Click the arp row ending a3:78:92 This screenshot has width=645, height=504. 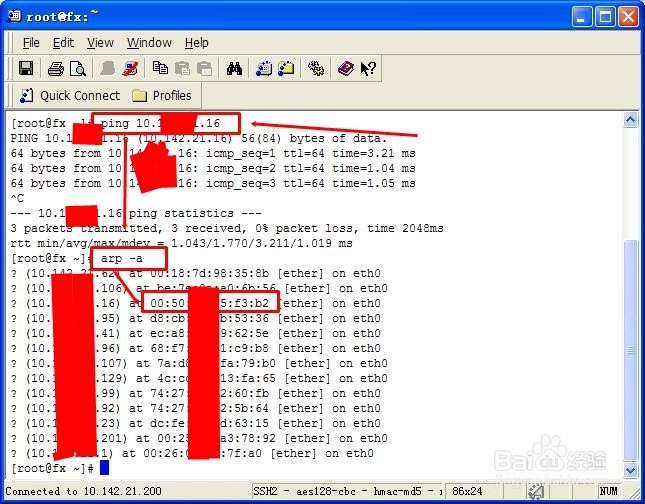click(x=199, y=439)
